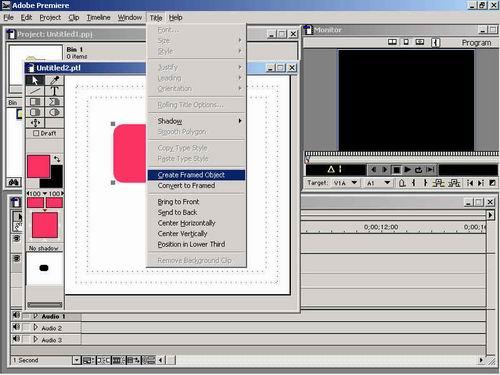Click the 0;00;12;00 timeline ruler mark
The image size is (500, 375).
(381, 227)
